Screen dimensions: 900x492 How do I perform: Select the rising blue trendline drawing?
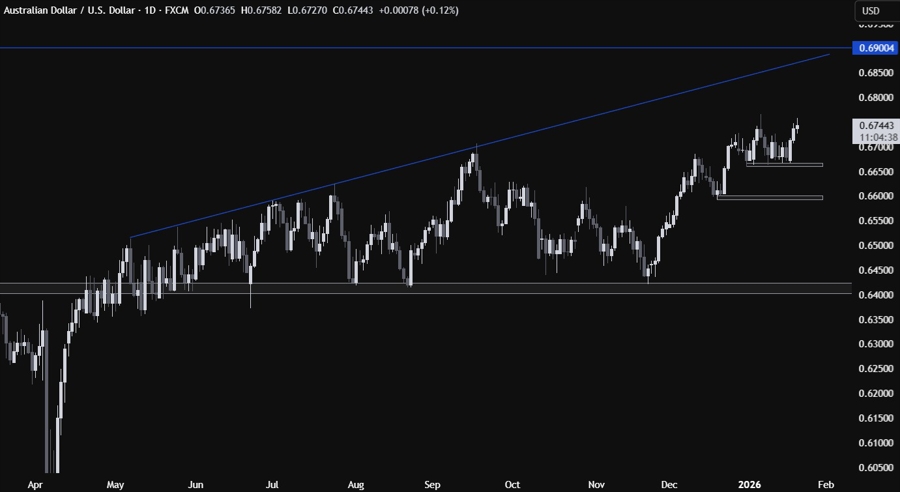(x=480, y=146)
